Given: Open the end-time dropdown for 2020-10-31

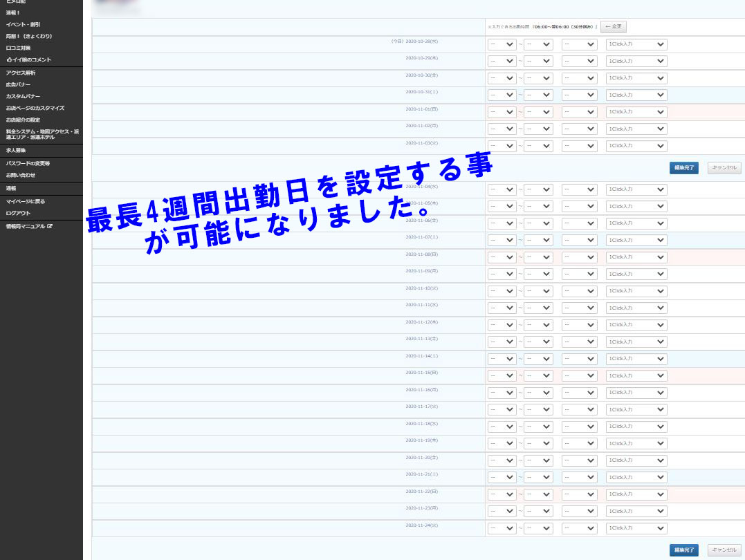Looking at the screenshot, I should (538, 95).
